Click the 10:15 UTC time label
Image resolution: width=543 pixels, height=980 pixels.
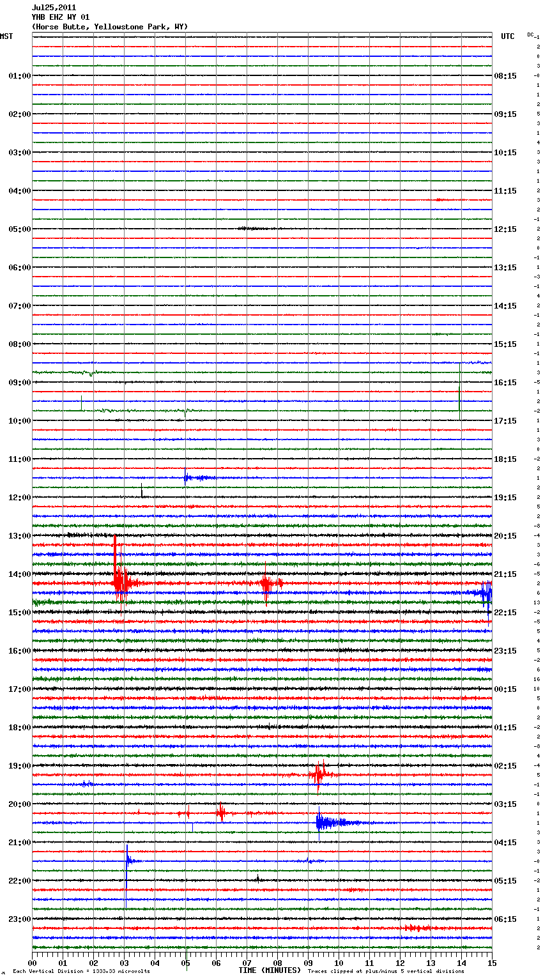click(505, 153)
